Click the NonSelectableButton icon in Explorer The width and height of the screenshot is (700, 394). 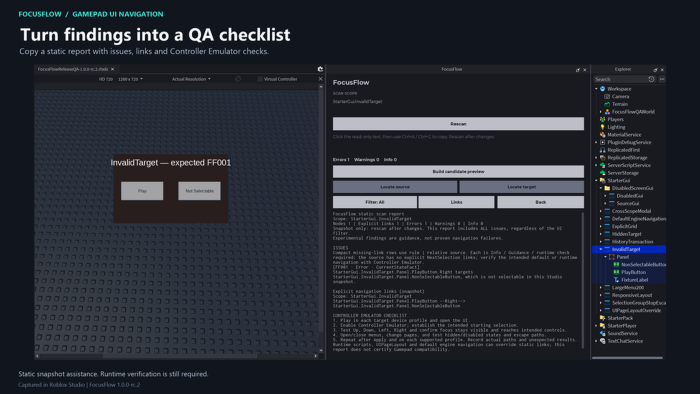616,264
